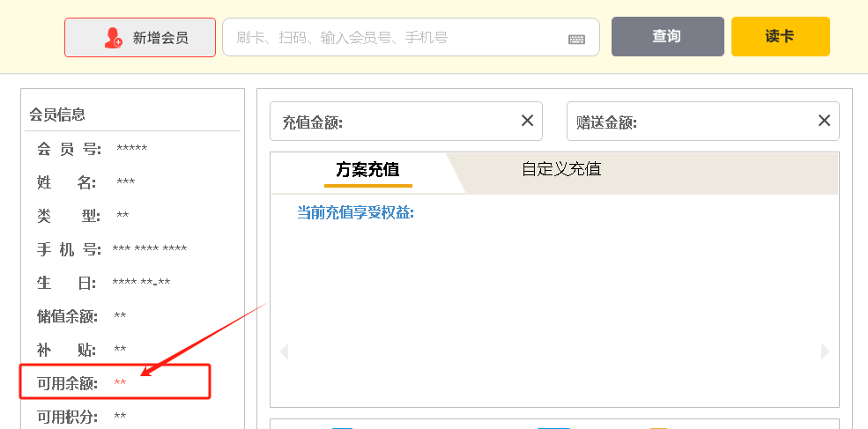Click the left arrow in the recharge plans panel
This screenshot has width=868, height=429.
tap(284, 351)
